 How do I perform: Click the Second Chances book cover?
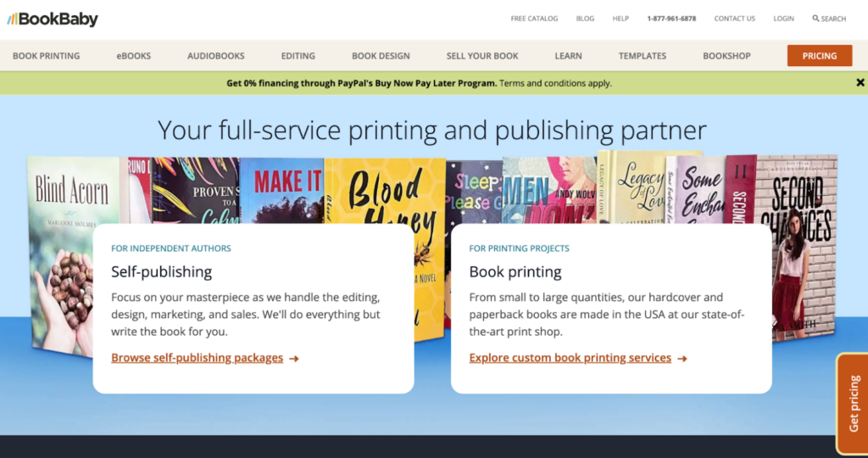(x=801, y=246)
